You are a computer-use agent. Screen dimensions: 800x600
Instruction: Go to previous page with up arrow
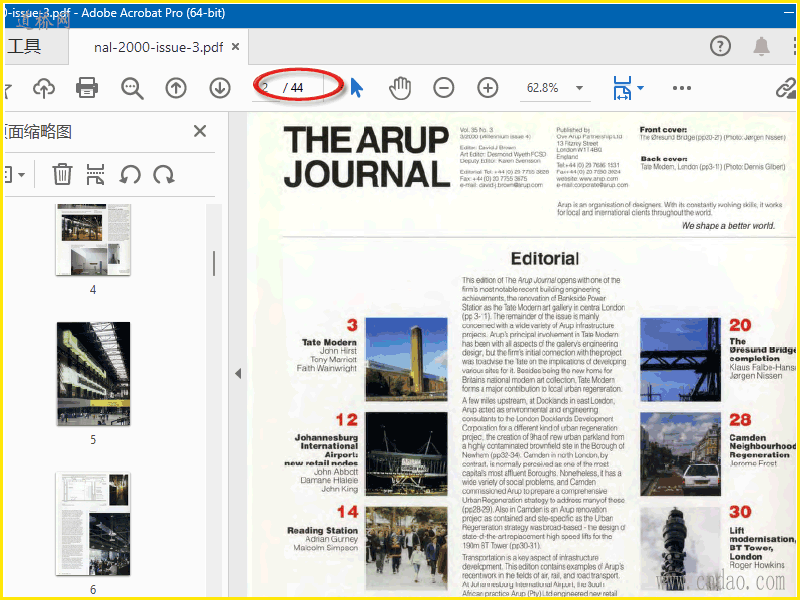pyautogui.click(x=176, y=88)
